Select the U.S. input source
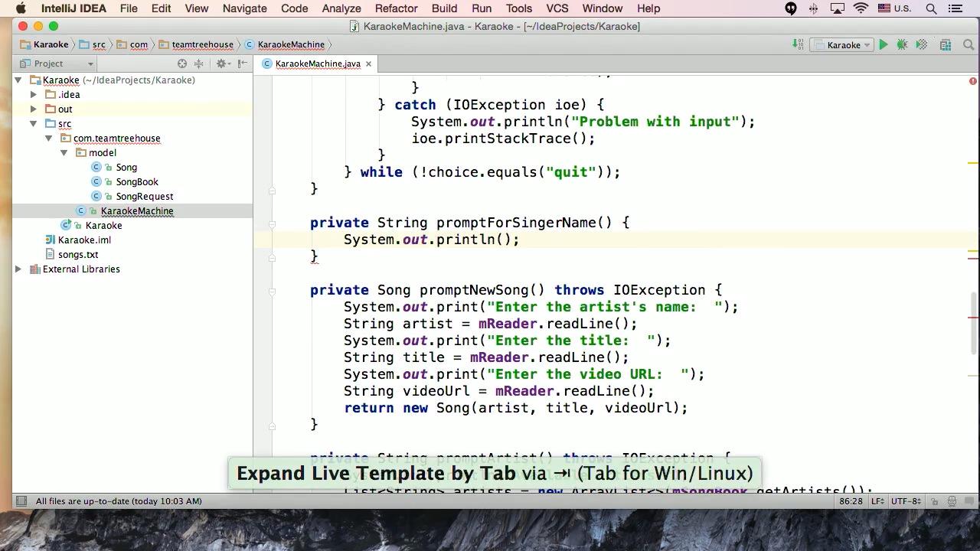980x551 pixels. (894, 8)
